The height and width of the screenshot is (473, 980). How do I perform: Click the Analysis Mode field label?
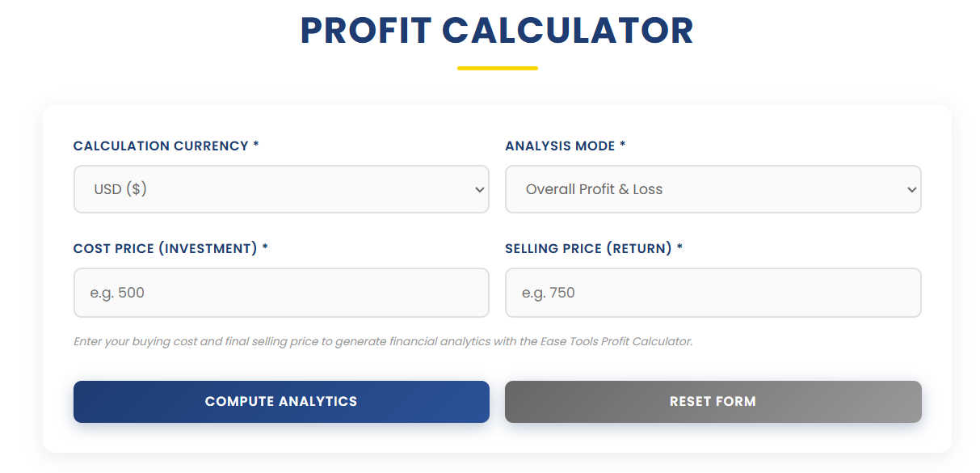pyautogui.click(x=559, y=146)
